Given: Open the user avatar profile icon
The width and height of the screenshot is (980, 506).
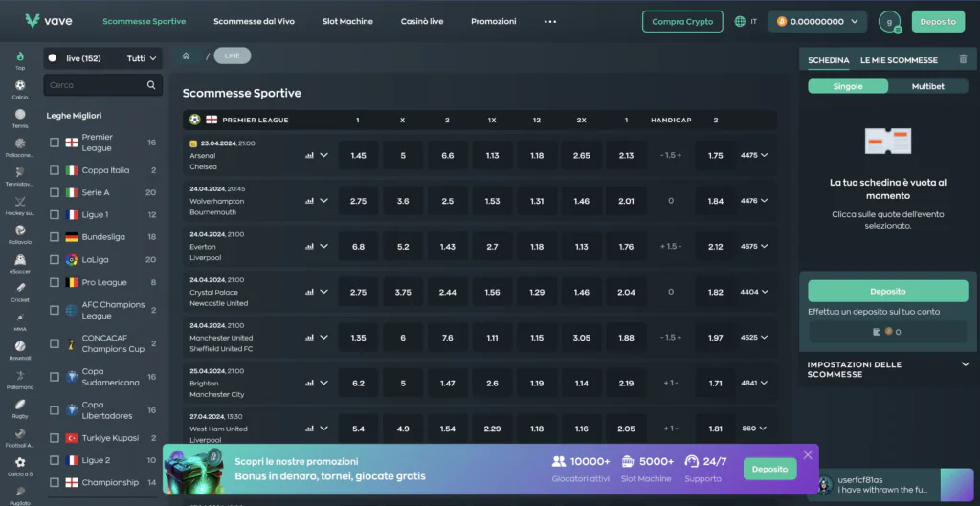Looking at the screenshot, I should (x=889, y=21).
